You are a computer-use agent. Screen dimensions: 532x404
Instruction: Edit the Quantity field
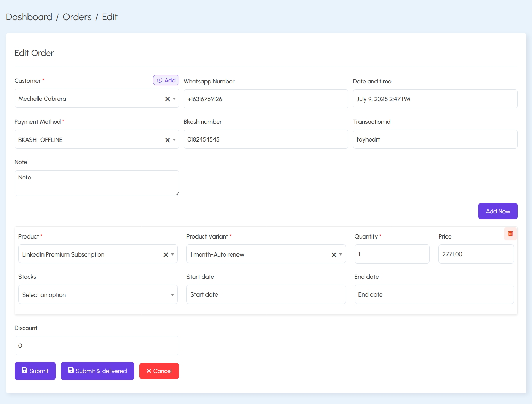pyautogui.click(x=392, y=254)
